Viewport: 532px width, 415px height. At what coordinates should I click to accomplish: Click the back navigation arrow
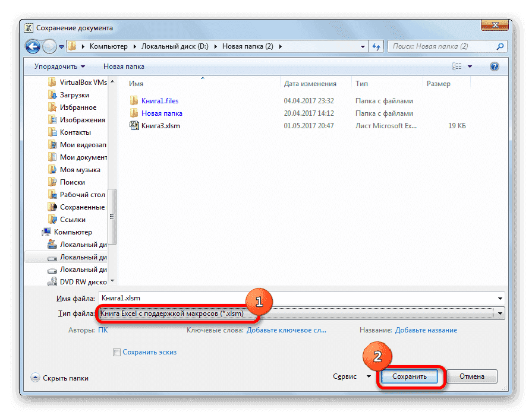pyautogui.click(x=33, y=46)
